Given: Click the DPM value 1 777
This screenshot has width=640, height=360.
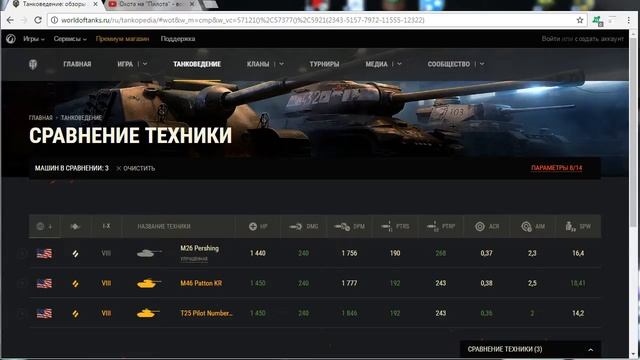Looking at the screenshot, I should (349, 283).
